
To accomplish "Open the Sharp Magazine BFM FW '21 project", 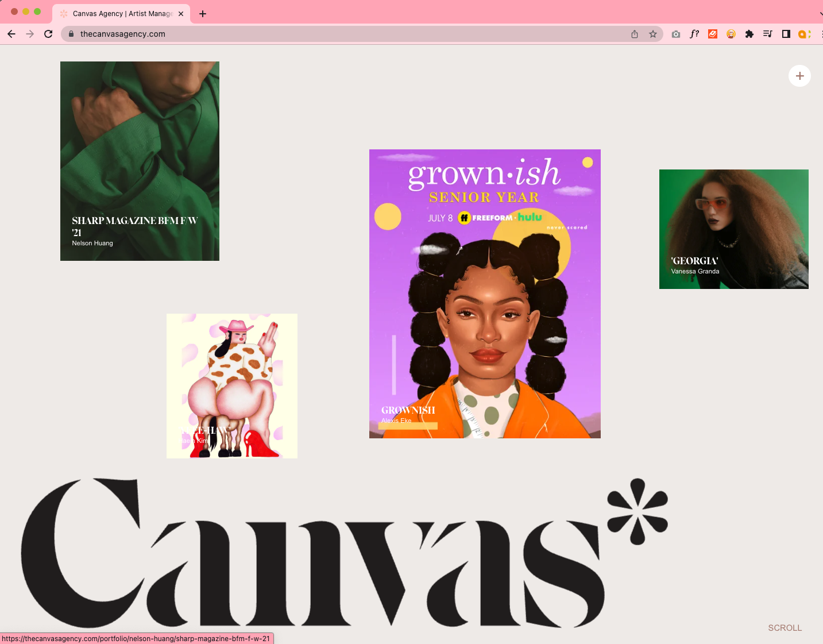I will (x=140, y=161).
